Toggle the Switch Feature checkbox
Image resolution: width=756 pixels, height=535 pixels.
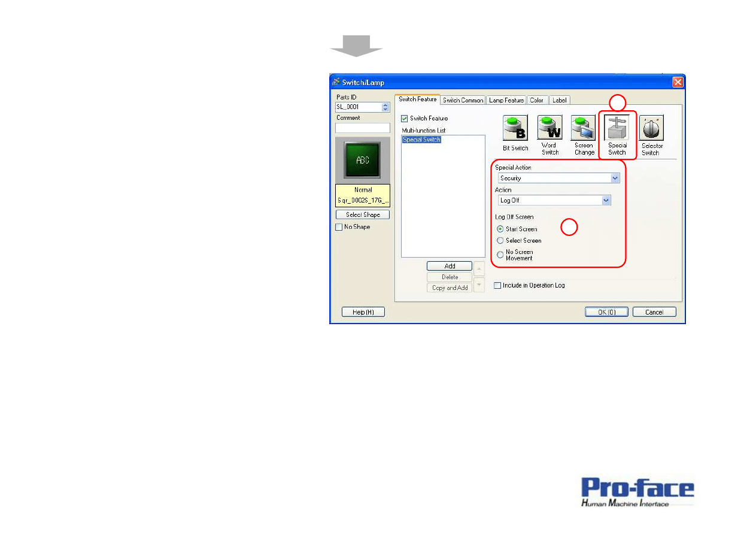click(x=405, y=119)
